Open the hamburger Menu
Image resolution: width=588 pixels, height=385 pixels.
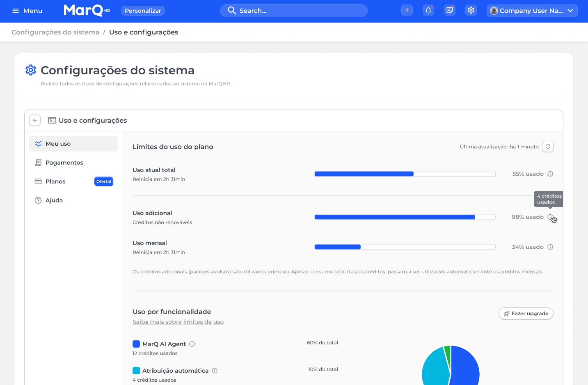pos(27,11)
